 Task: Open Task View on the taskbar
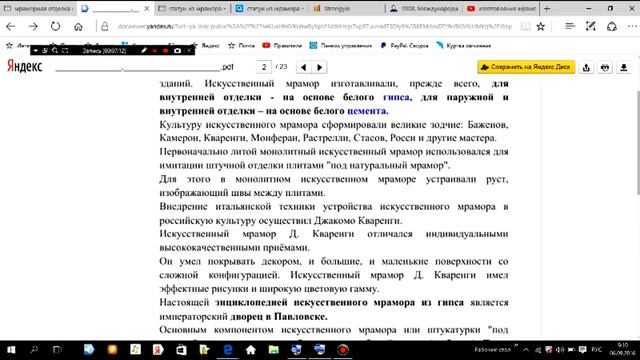(57, 350)
